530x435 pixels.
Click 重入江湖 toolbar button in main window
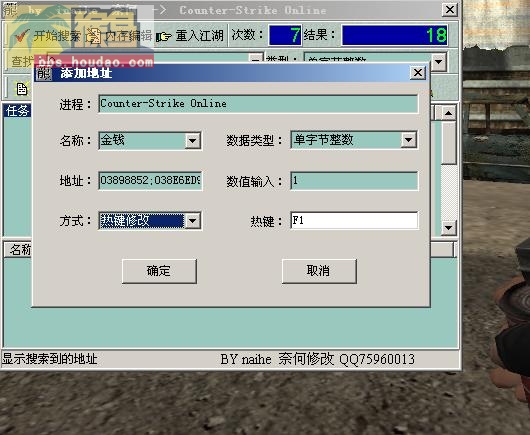[190, 35]
